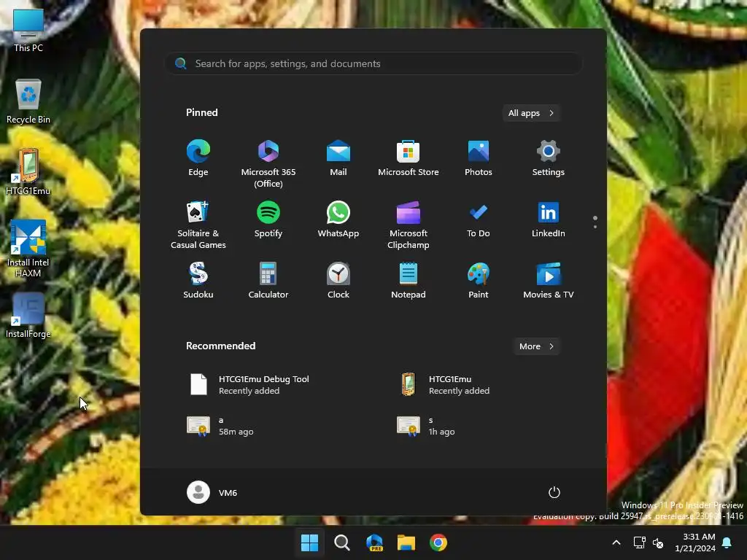This screenshot has height=560, width=747.
Task: Open Microsoft Clipchamp
Action: (409, 225)
